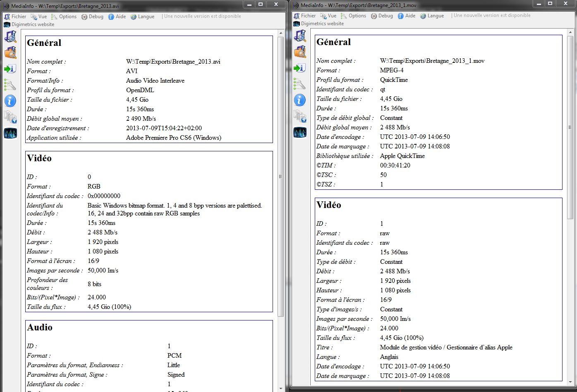Select 'Basic Windows bitmap format' codec info text
The height and width of the screenshot is (392, 577).
(x=175, y=209)
